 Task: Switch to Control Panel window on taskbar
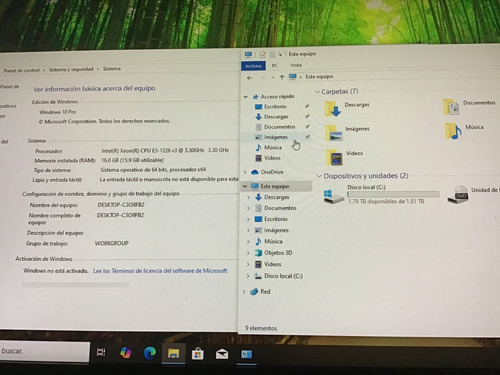[247, 354]
